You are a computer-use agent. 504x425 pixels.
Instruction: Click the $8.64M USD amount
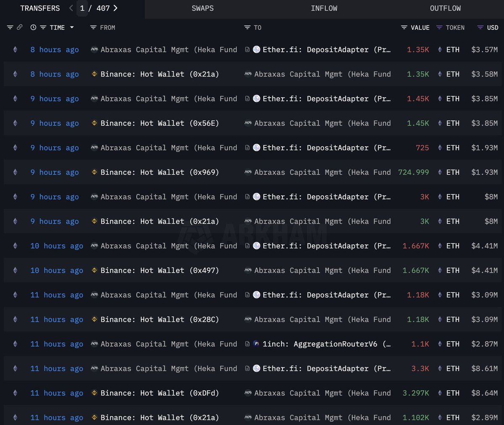pyautogui.click(x=484, y=393)
